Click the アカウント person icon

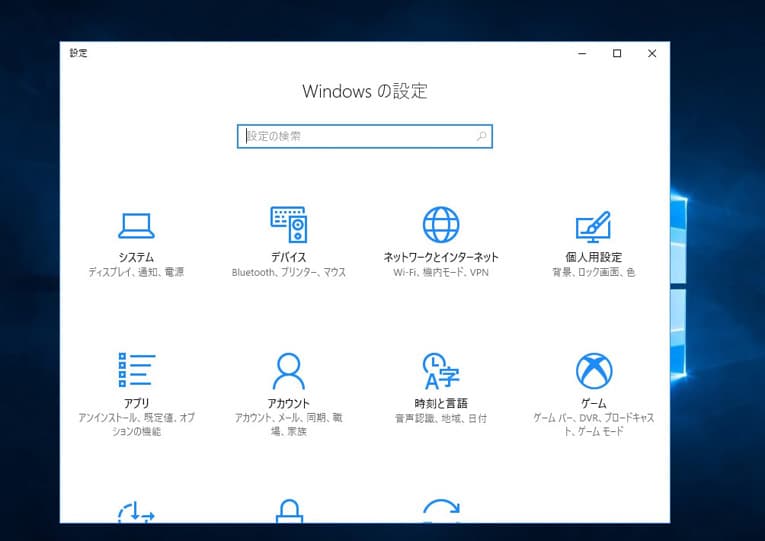288,371
